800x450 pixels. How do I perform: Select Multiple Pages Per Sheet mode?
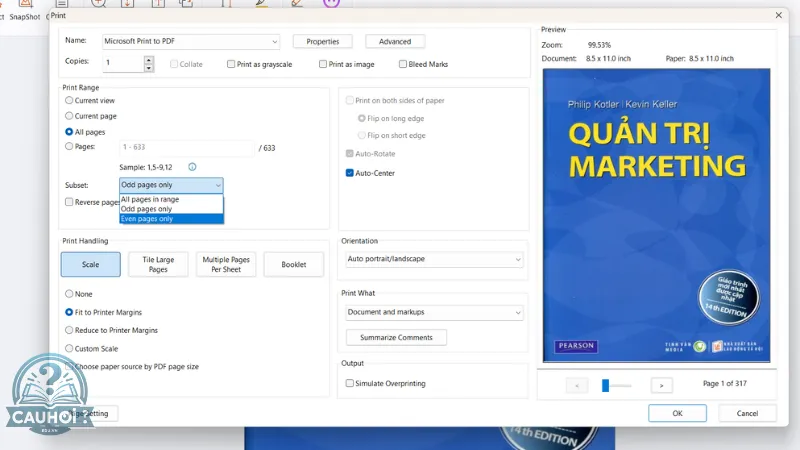click(x=226, y=264)
